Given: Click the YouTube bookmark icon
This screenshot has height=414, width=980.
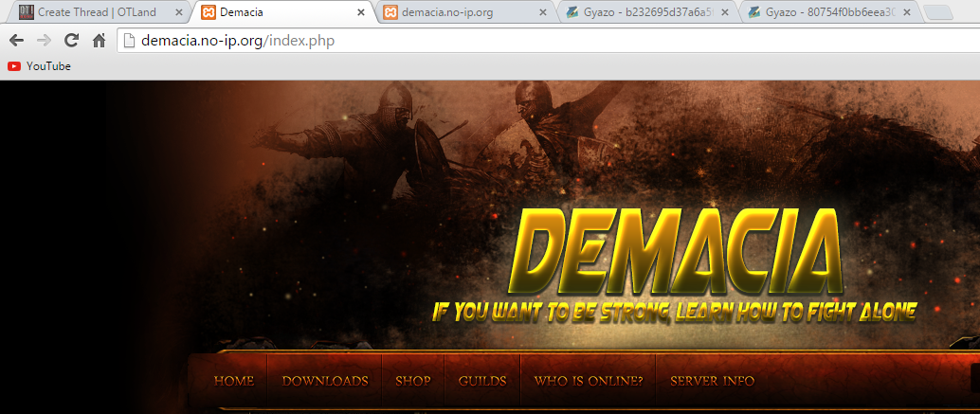Looking at the screenshot, I should tap(14, 66).
